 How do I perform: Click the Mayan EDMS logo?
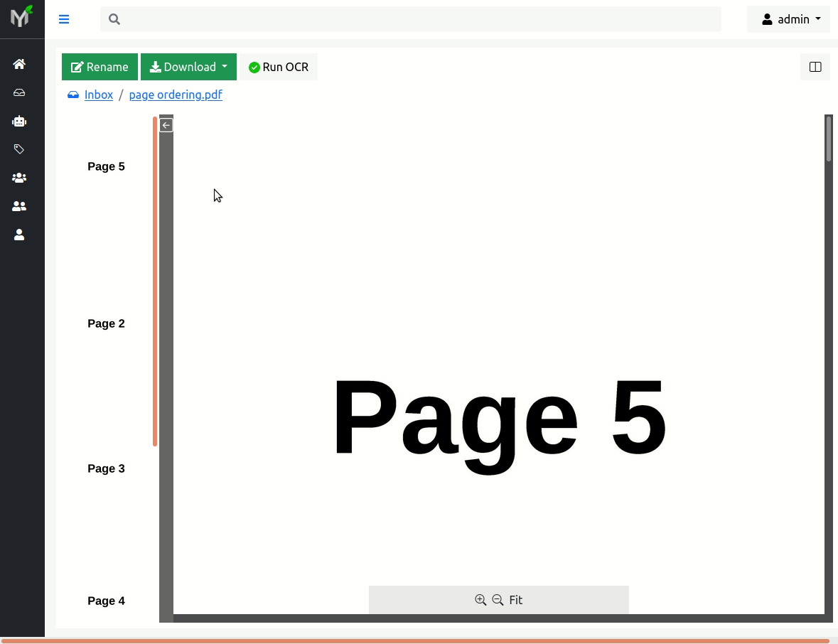(x=21, y=18)
